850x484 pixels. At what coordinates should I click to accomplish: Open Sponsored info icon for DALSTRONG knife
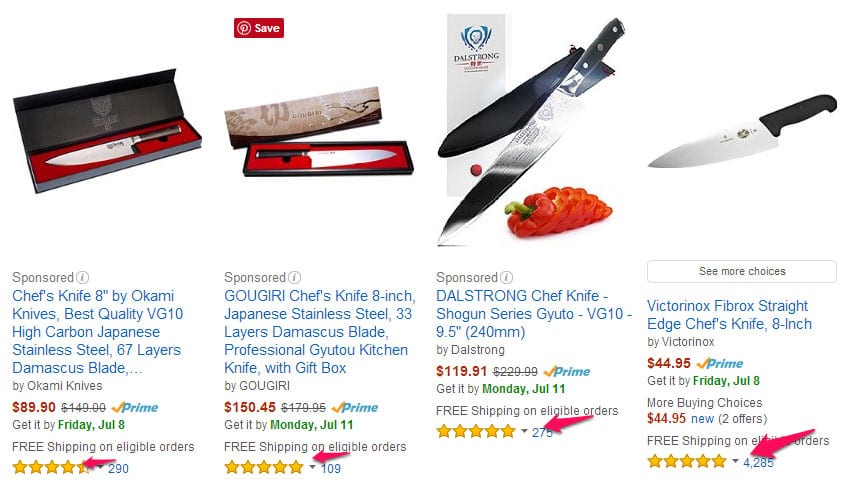click(x=506, y=278)
